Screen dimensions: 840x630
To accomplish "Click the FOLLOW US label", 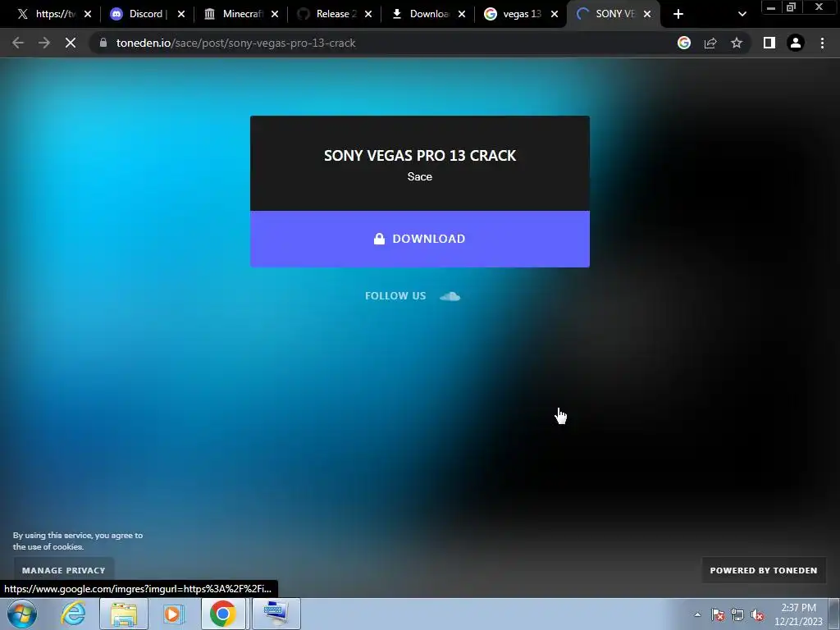I will click(395, 295).
